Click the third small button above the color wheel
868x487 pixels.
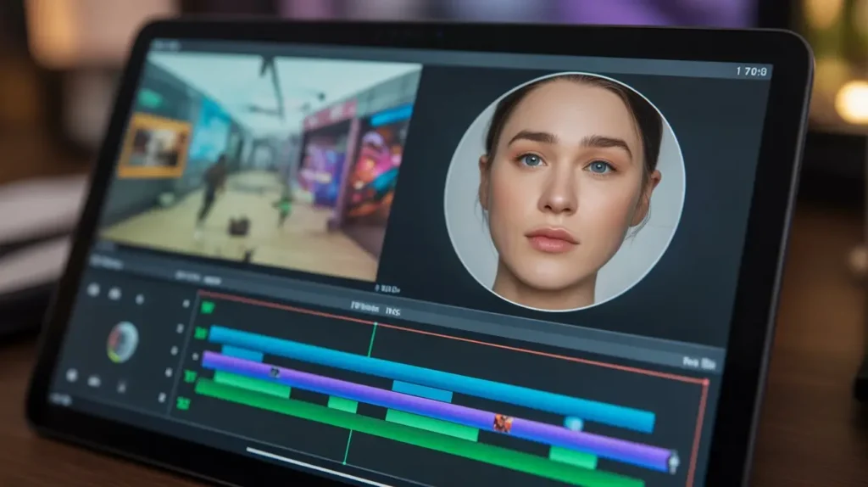point(140,299)
